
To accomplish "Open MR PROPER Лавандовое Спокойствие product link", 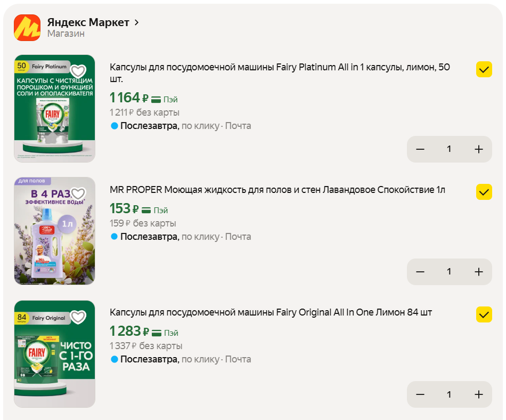I will [277, 190].
